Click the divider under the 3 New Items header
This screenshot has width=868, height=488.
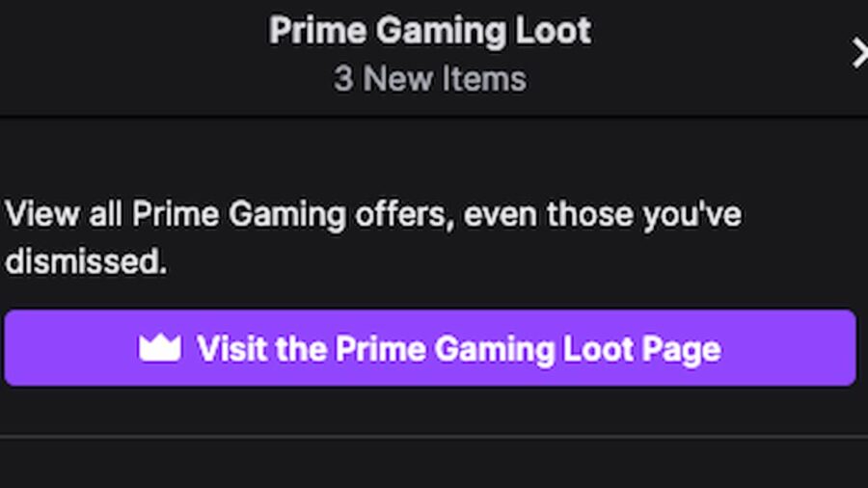434,116
